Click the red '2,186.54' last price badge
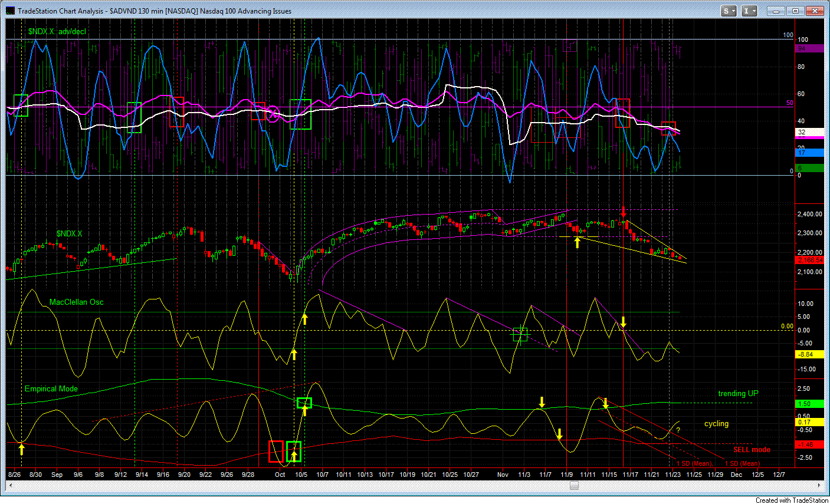 (809, 260)
